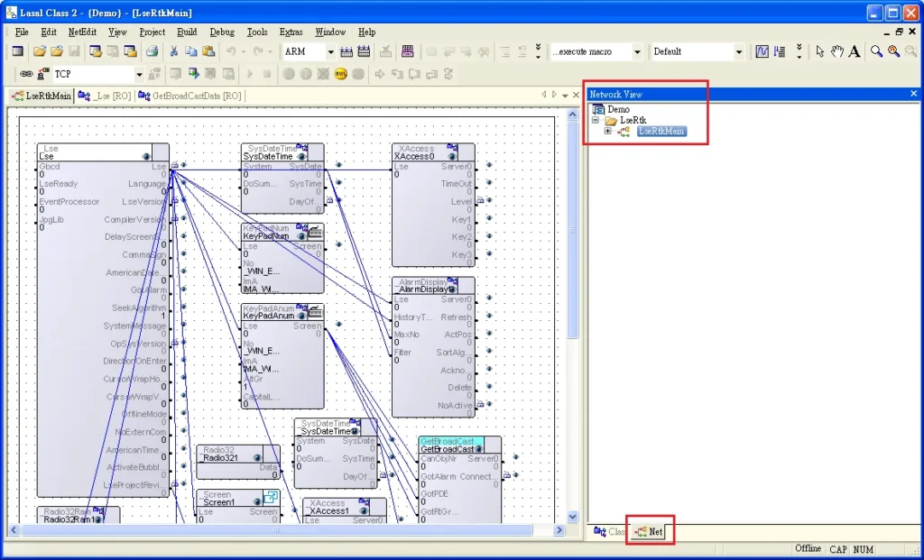Select the LseRtkMain document tab
Image resolution: width=924 pixels, height=560 pixels.
pos(42,96)
